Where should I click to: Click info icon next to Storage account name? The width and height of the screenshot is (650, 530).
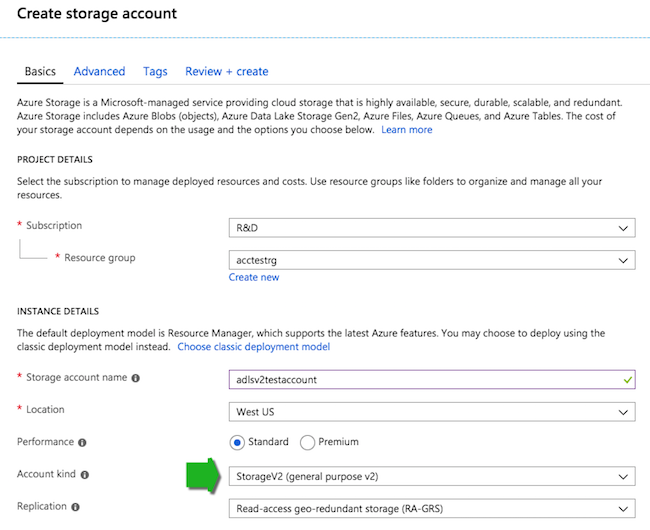coord(135,378)
